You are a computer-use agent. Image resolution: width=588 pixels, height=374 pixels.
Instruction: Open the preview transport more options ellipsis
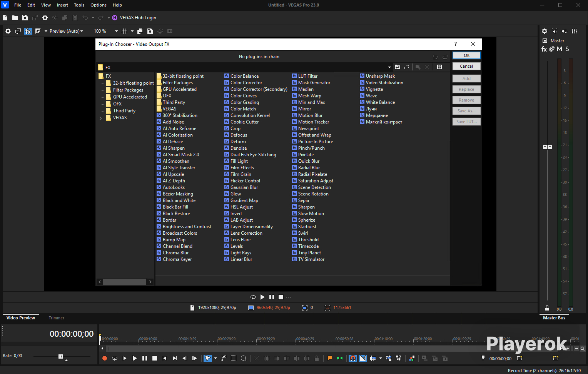pos(289,297)
